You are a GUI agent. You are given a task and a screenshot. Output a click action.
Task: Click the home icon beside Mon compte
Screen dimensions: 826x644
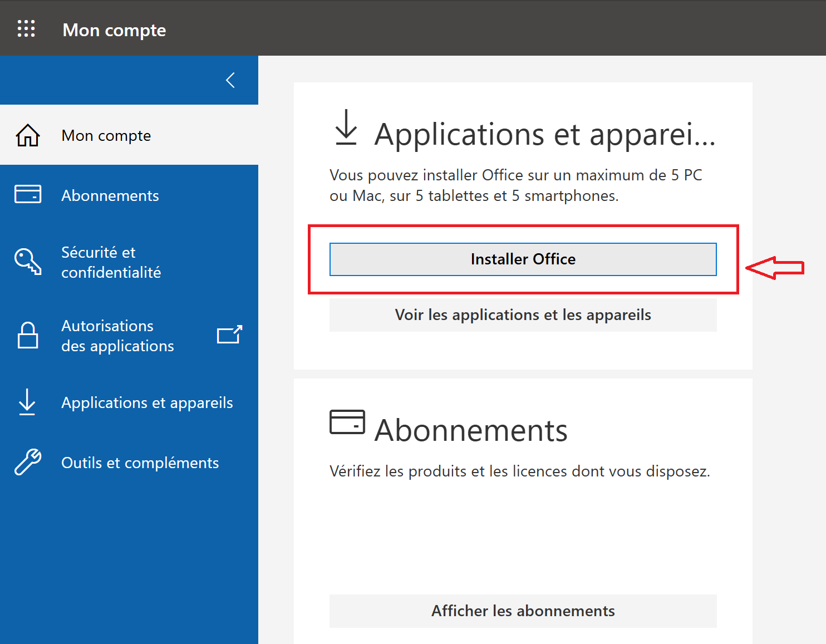point(28,135)
